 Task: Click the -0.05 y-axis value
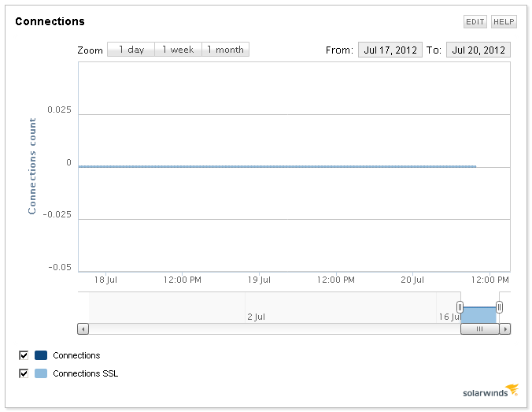pos(60,267)
